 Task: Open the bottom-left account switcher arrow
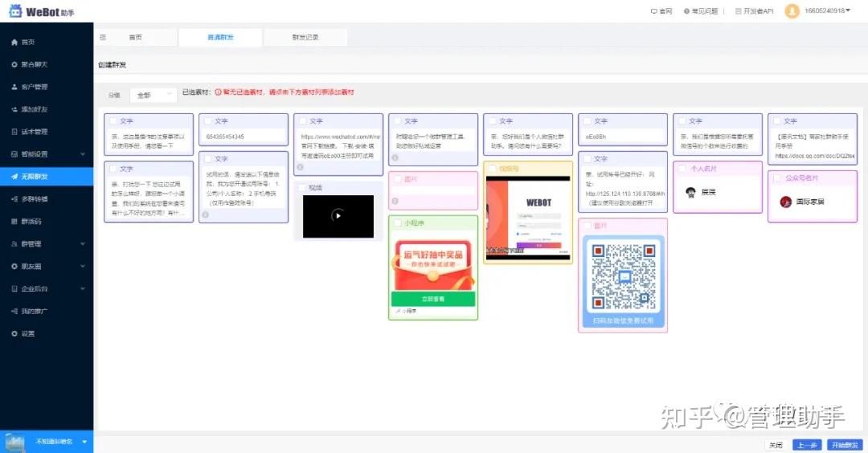[84, 442]
